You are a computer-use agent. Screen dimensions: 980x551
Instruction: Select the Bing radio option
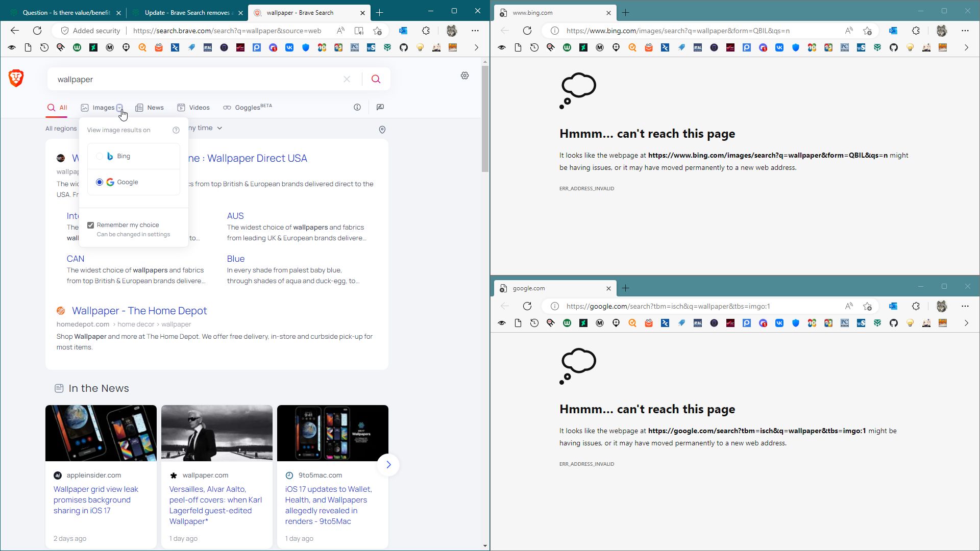click(x=100, y=156)
